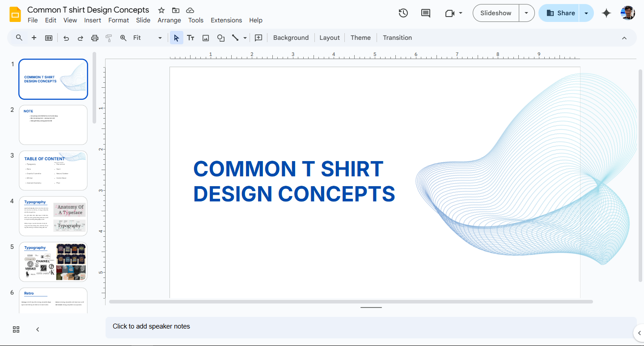
Task: Click the video call camera icon
Action: (x=450, y=13)
